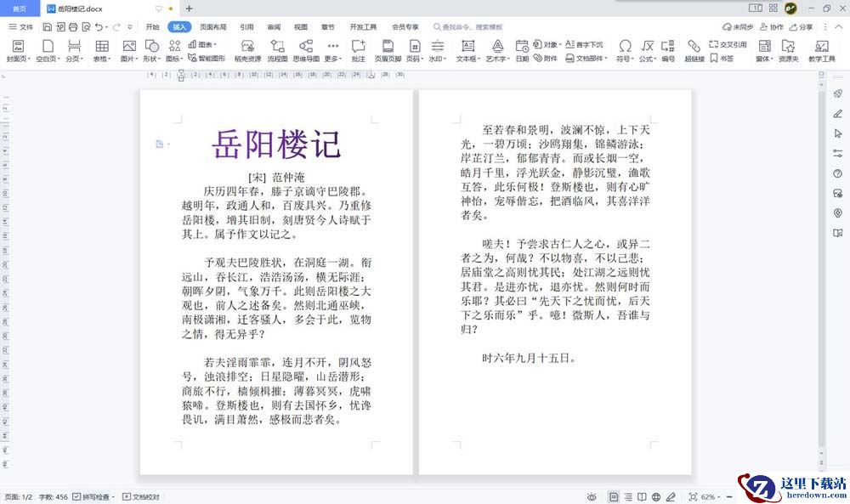Open the File (文件) menu

(21, 26)
